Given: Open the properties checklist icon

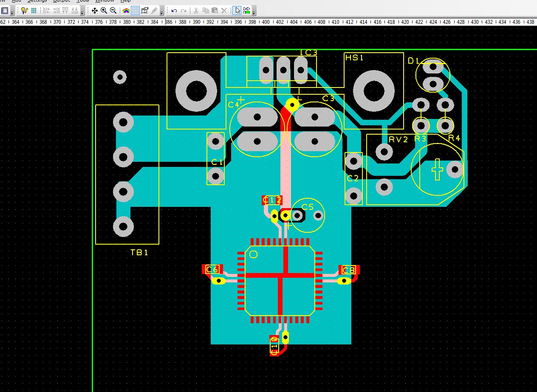Looking at the screenshot, I should pyautogui.click(x=145, y=11).
